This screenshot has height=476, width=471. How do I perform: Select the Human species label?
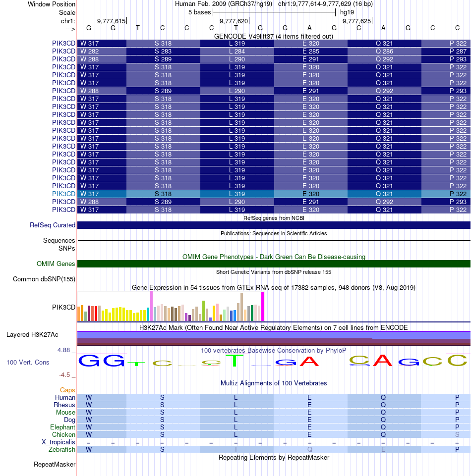65,397
